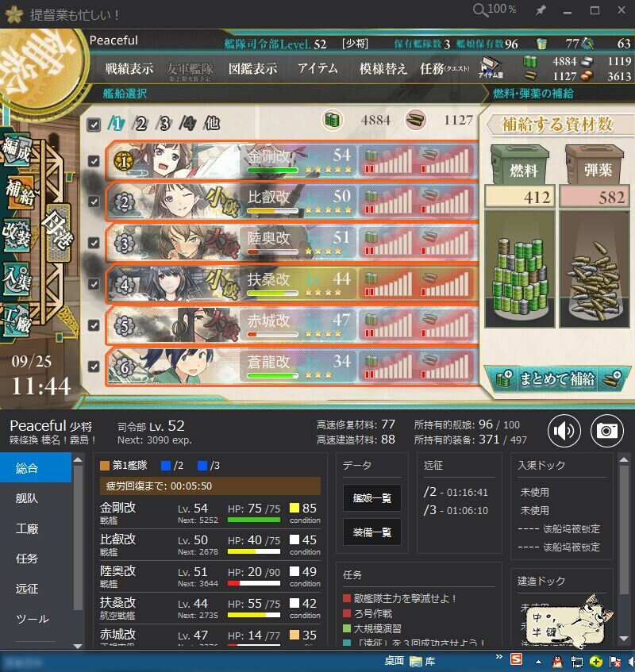
Task: Toggle the checkbox beside 陸奥改
Action: [94, 243]
